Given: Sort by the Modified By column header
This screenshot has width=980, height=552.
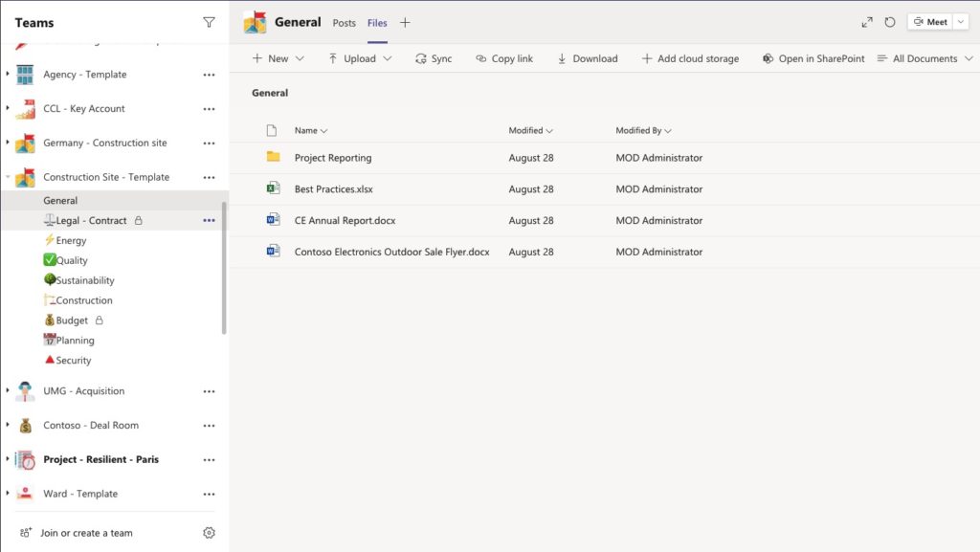Looking at the screenshot, I should pos(643,130).
